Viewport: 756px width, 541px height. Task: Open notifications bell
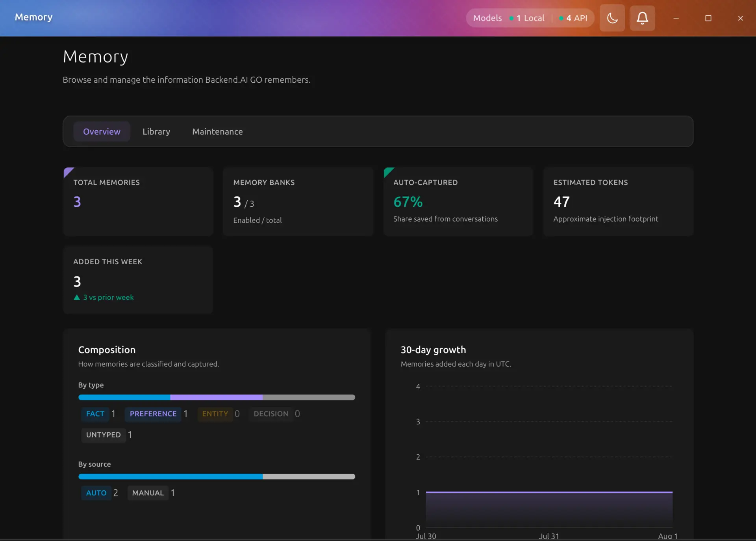pos(642,18)
